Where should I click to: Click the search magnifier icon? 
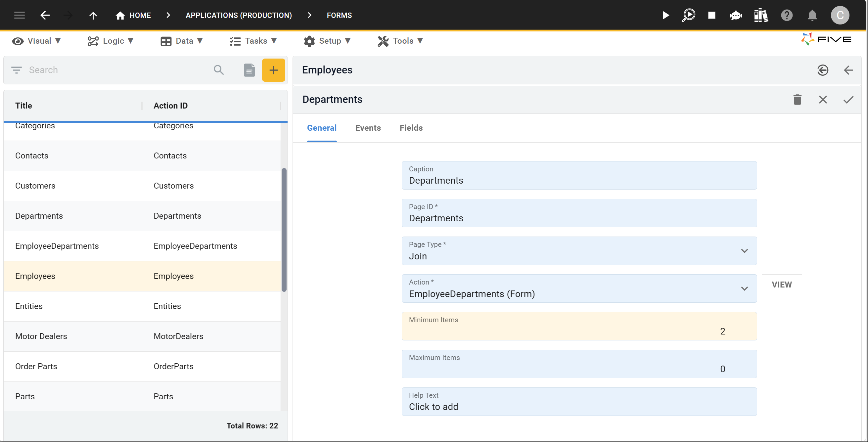(x=219, y=70)
